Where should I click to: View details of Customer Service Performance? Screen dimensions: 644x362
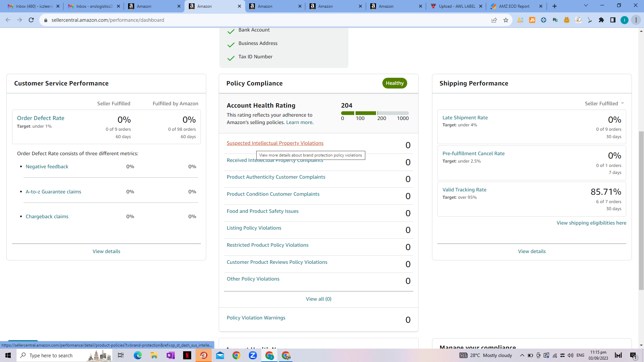coord(106,251)
